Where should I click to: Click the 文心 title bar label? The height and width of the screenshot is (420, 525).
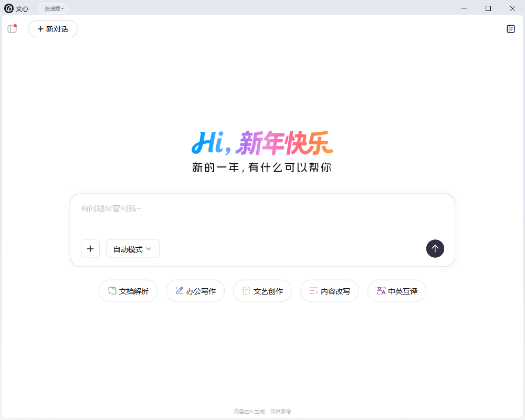point(21,8)
